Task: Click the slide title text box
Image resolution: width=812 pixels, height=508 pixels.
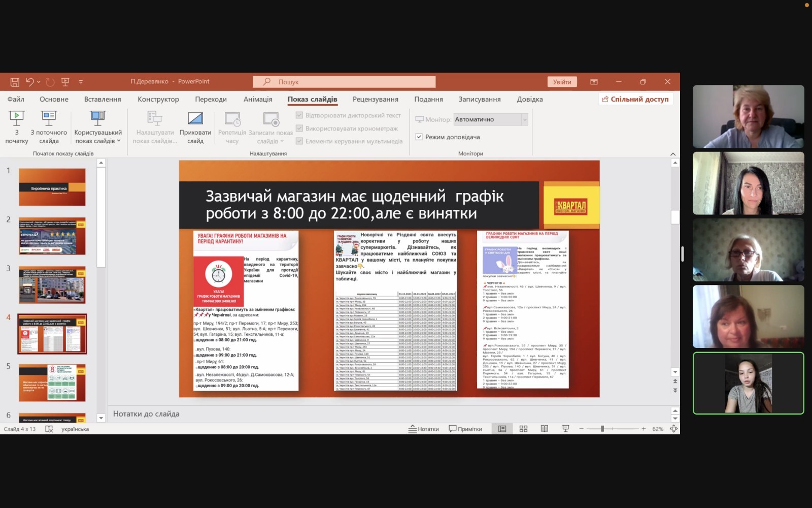Action: pos(359,205)
